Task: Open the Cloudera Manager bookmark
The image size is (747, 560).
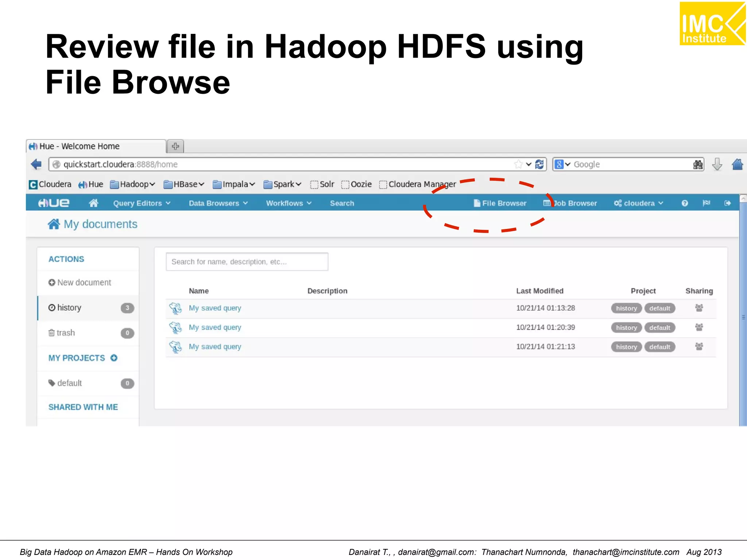Action: pyautogui.click(x=417, y=184)
